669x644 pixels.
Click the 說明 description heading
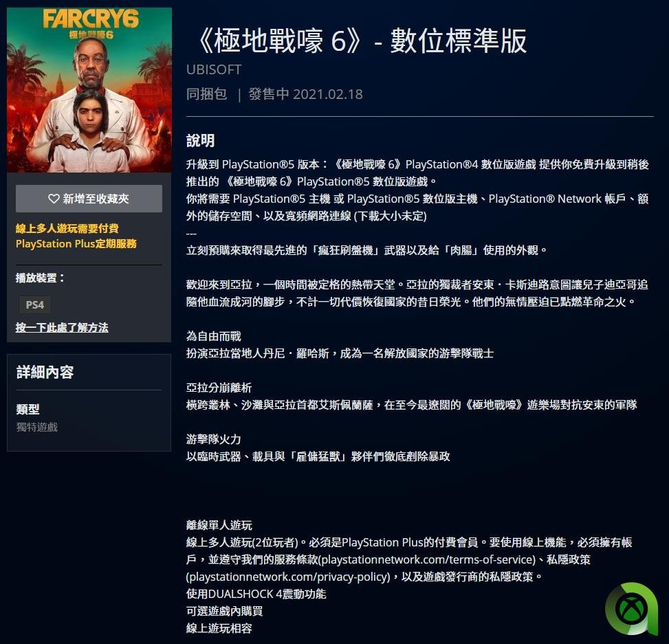click(x=200, y=141)
